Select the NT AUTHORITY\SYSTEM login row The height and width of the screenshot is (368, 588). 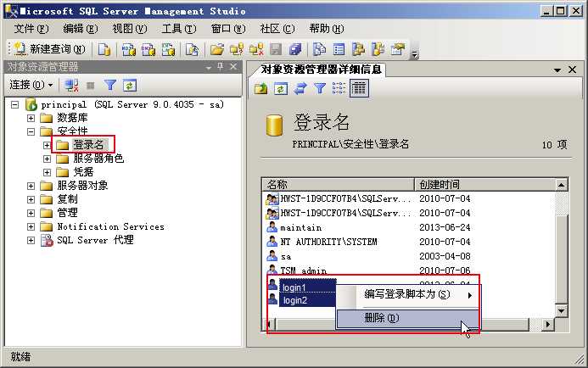[x=409, y=242]
